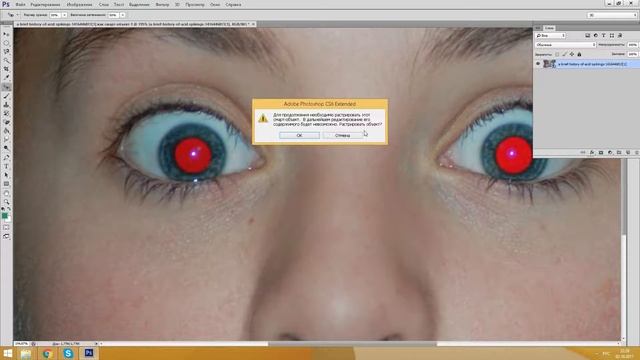Select the Elliptical Marquee tool
The height and width of the screenshot is (360, 640).
[6, 43]
